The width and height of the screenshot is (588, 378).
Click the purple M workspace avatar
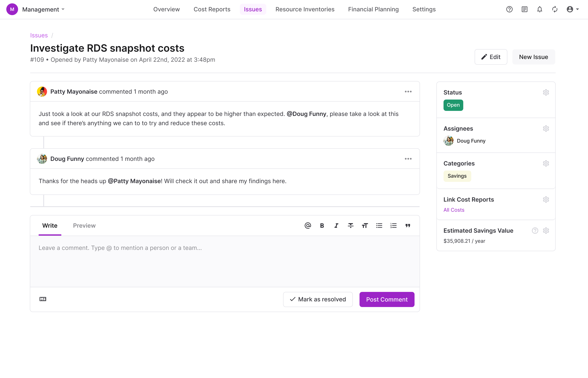pos(12,9)
